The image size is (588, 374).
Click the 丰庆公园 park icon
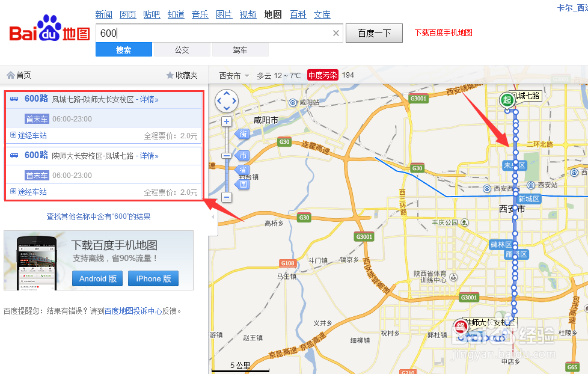pyautogui.click(x=465, y=222)
